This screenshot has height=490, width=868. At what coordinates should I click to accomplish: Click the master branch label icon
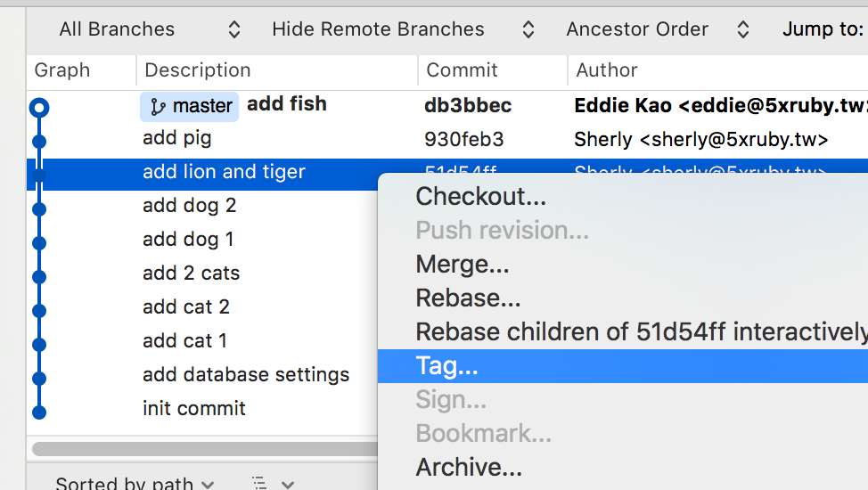(159, 107)
